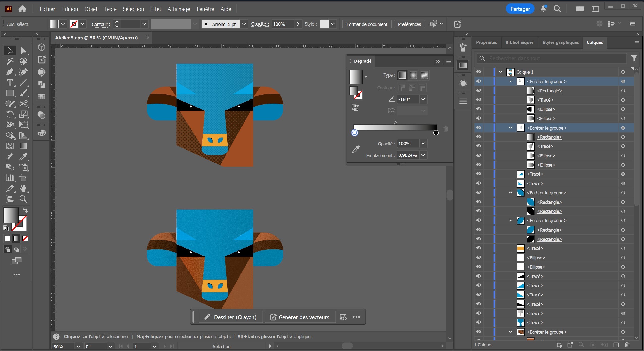
Task: Click the radial gradient type icon
Action: pyautogui.click(x=413, y=75)
